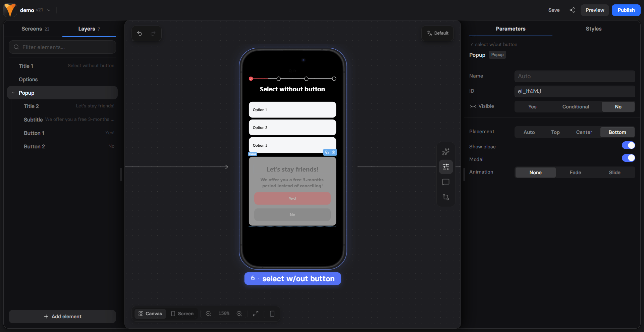The height and width of the screenshot is (332, 644).
Task: Collapse the Popup layer group
Action: [x=13, y=93]
